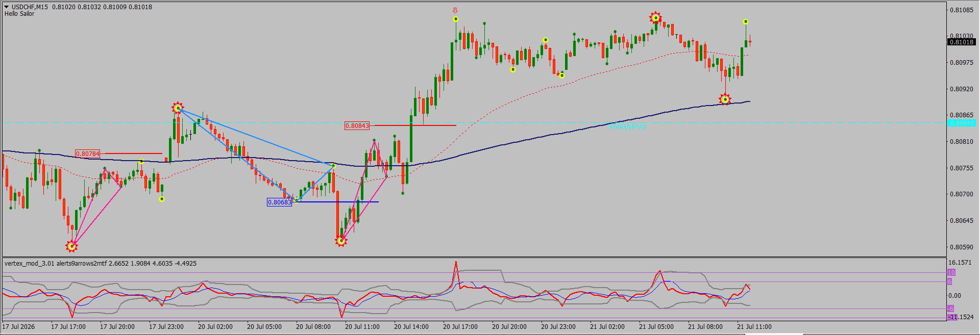Click the -11.1524 indicator scale value
The width and height of the screenshot is (980, 335).
tap(961, 317)
